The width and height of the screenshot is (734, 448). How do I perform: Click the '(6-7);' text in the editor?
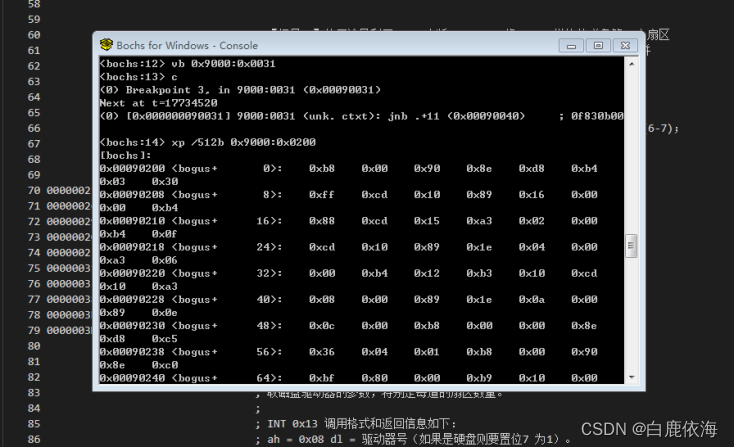pos(663,128)
